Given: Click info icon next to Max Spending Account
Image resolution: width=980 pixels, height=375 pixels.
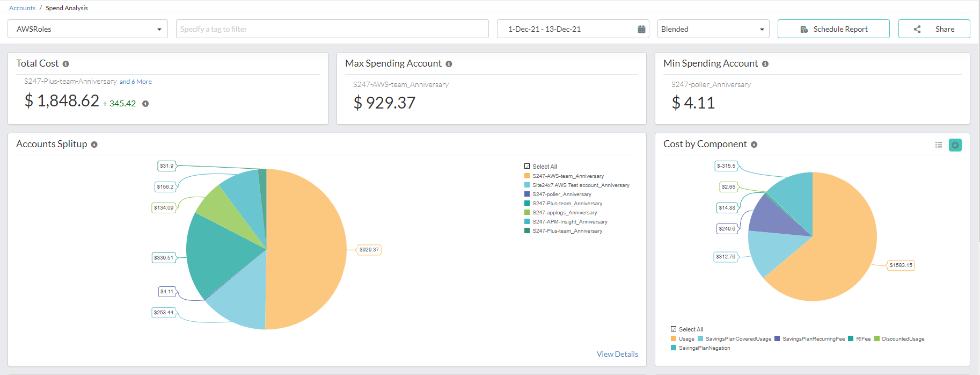Looking at the screenshot, I should click(x=449, y=64).
